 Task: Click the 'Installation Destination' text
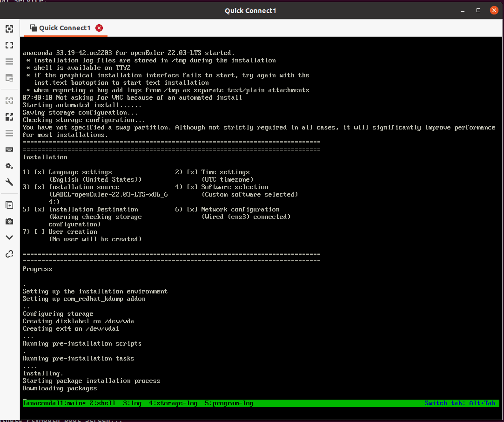click(93, 210)
